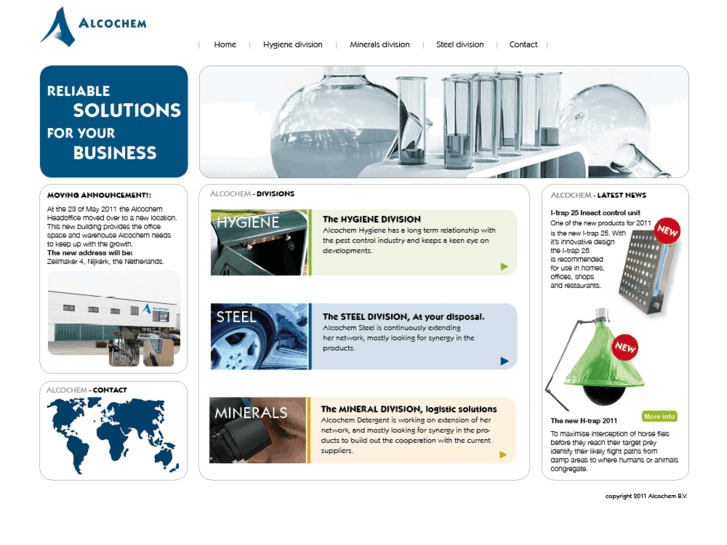727x545 pixels.
Task: Click the blue arrow in Steel card
Action: click(504, 361)
